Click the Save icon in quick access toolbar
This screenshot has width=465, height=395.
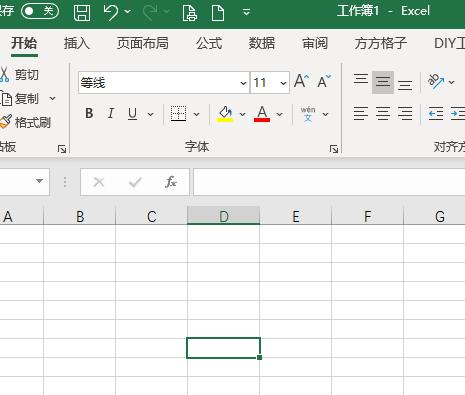click(82, 12)
